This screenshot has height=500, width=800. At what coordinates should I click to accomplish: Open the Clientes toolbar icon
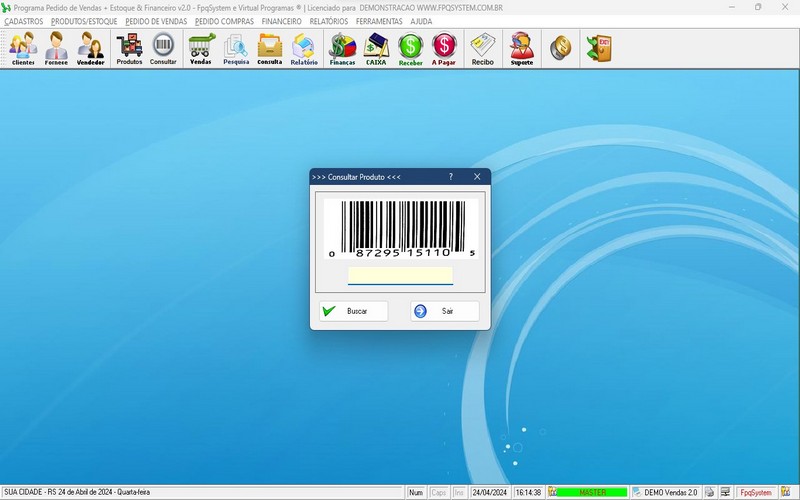[x=23, y=48]
